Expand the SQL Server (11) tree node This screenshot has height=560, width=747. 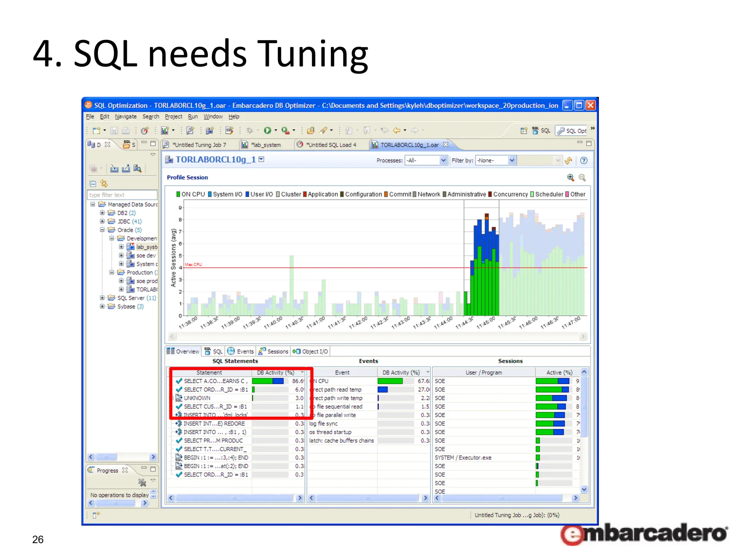click(x=102, y=298)
